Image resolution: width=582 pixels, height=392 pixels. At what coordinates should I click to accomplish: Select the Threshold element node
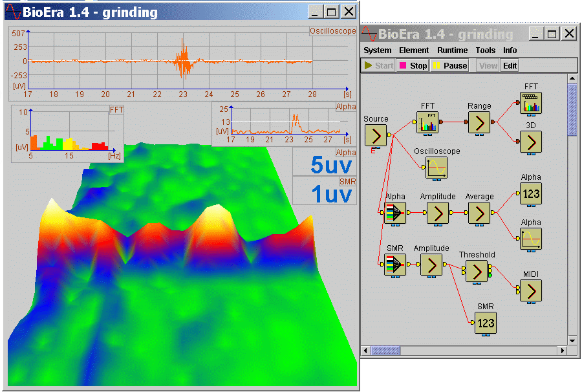(477, 271)
